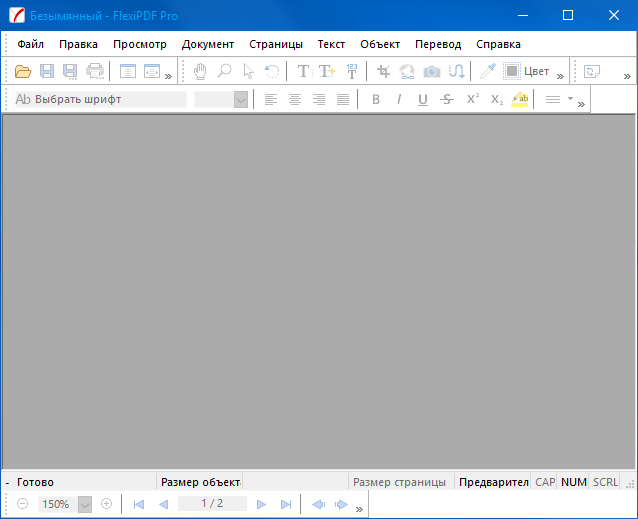Screen dimensions: 638x519
Task: Center align text
Action: pyautogui.click(x=295, y=99)
